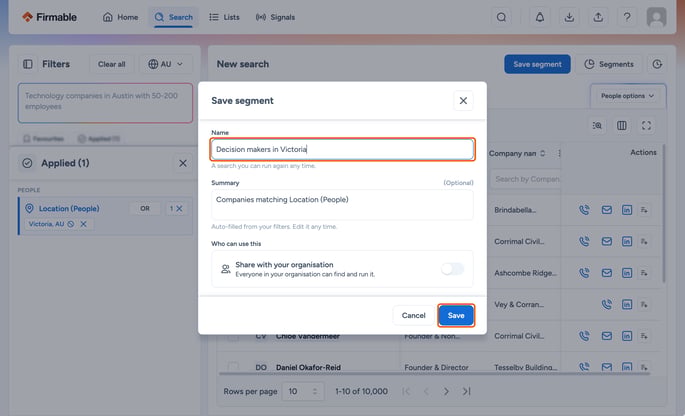The width and height of the screenshot is (685, 416).
Task: Switch to the Search tab
Action: click(173, 17)
